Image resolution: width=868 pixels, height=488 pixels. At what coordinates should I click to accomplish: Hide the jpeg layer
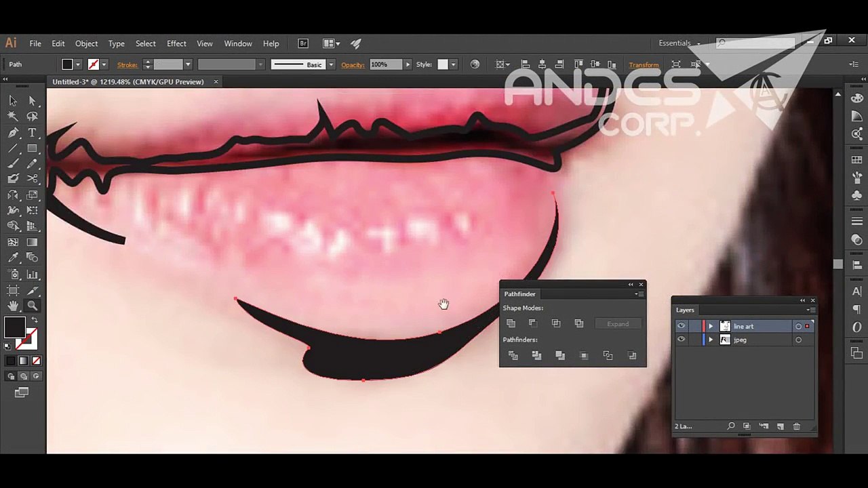[681, 340]
